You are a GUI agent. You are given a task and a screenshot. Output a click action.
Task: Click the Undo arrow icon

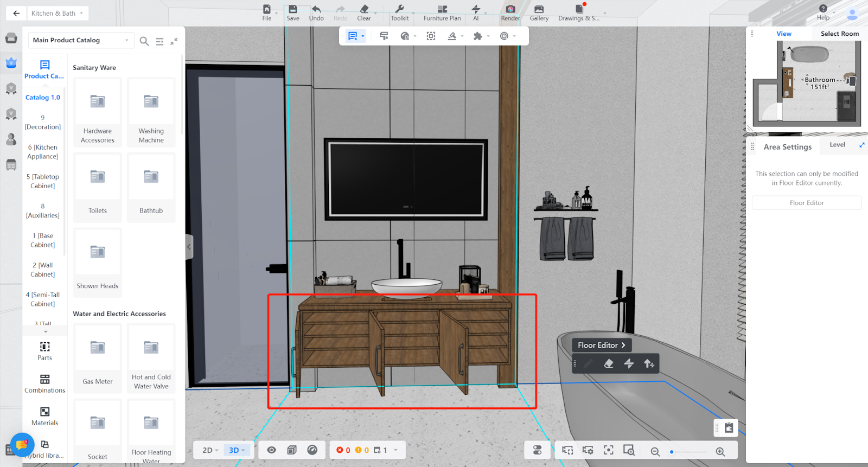316,10
